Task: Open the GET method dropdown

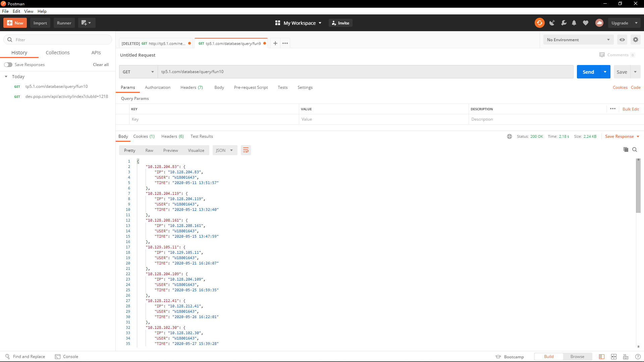Action: point(138,72)
